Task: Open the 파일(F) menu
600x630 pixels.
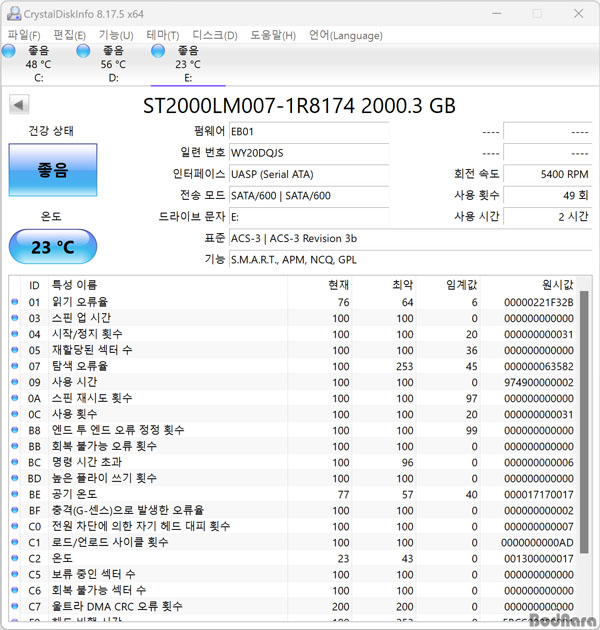Action: (24, 35)
